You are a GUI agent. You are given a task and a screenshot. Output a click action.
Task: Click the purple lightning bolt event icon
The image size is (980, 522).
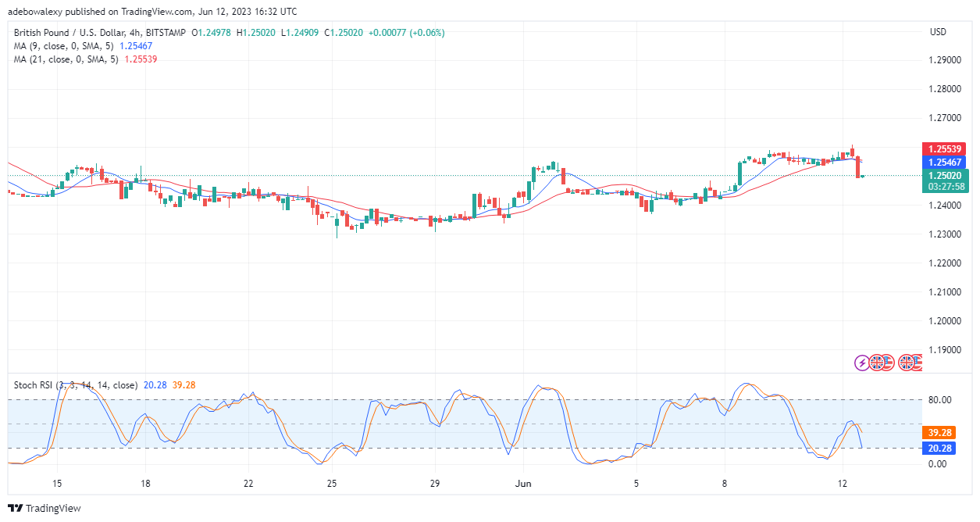click(862, 363)
